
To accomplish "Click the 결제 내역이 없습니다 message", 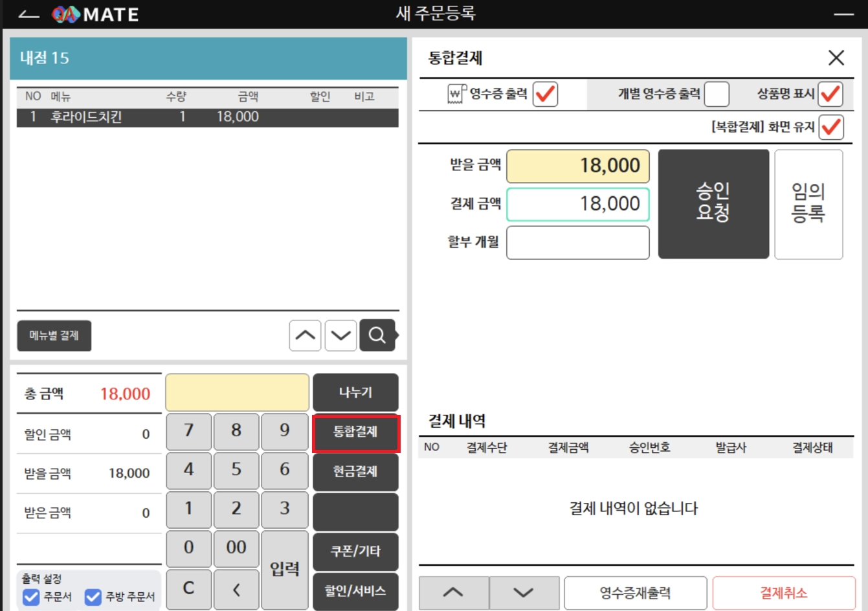I will coord(634,509).
